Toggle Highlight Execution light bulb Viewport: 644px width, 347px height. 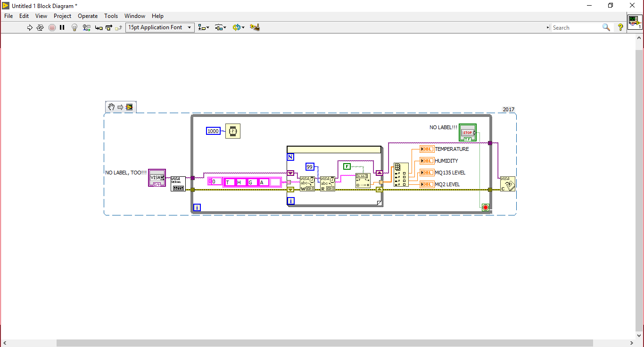[74, 28]
